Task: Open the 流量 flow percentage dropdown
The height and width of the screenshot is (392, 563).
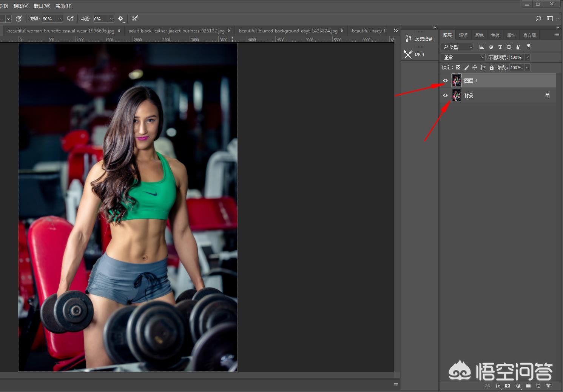Action: point(60,18)
